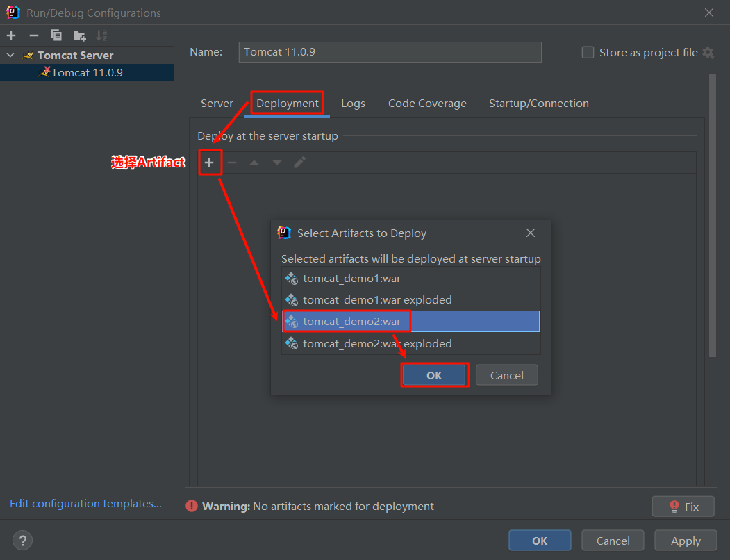Open the Startup/Connection tab

(x=539, y=103)
